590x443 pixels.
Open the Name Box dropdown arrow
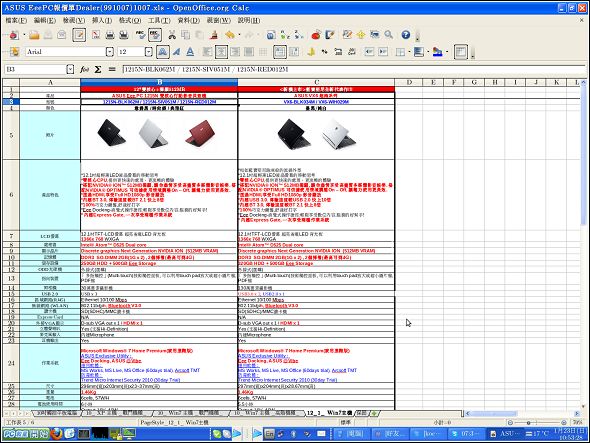[70, 69]
